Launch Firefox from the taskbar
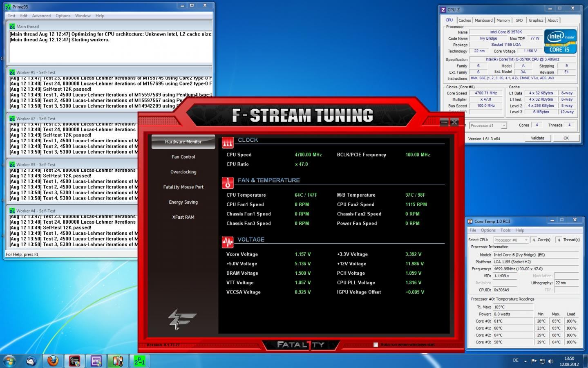588x368 pixels. 52,361
